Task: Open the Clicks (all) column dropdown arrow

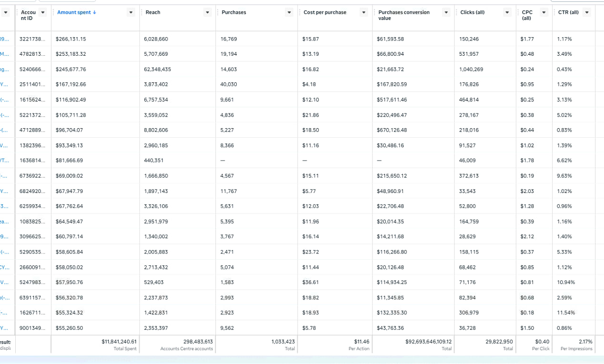Action: (508, 12)
